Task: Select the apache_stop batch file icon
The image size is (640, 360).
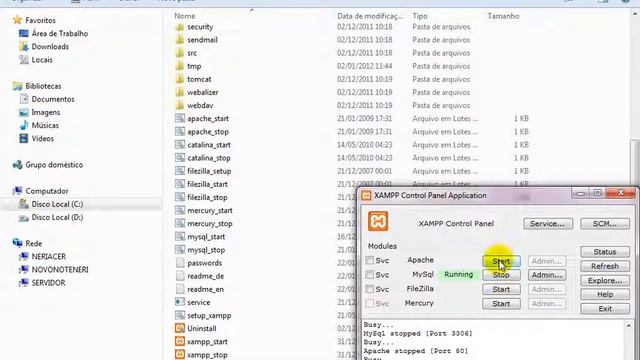Action: (x=180, y=131)
